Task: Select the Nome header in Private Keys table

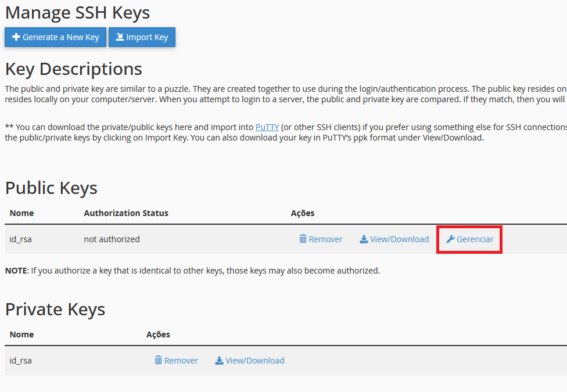Action: [22, 335]
